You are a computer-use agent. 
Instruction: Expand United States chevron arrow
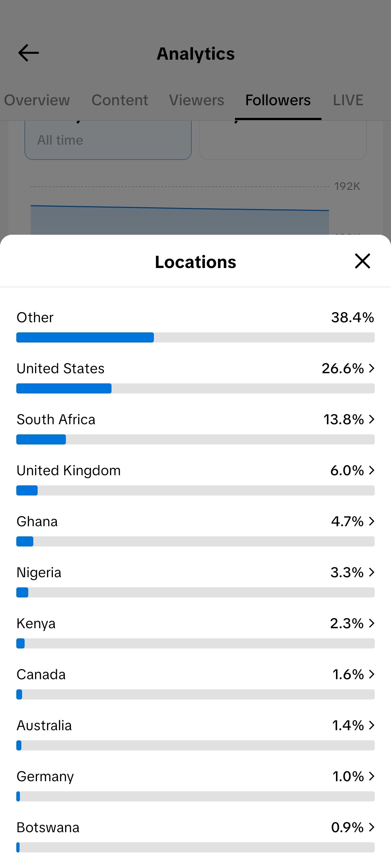pos(371,368)
